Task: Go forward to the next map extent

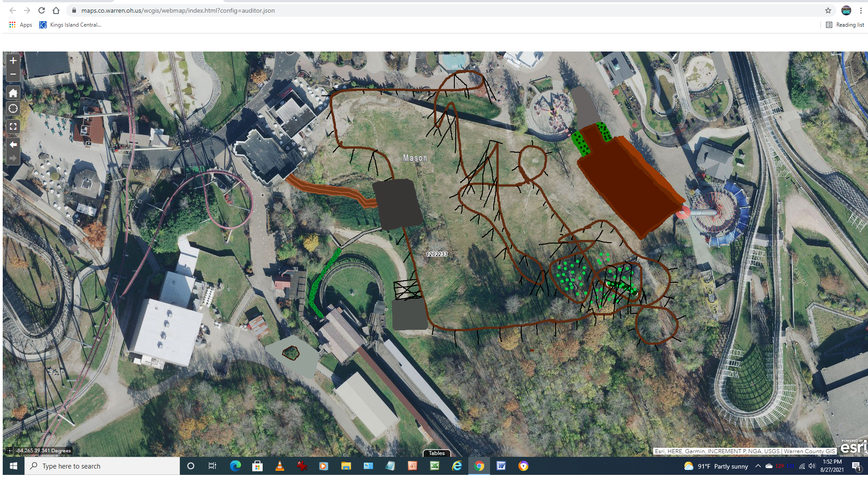Action: point(13,158)
